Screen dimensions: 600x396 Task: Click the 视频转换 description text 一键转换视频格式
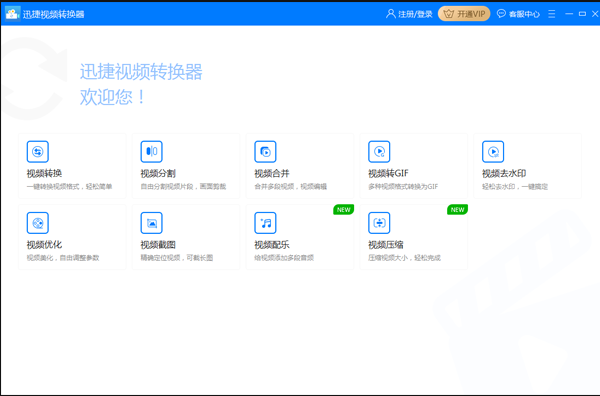(x=53, y=187)
